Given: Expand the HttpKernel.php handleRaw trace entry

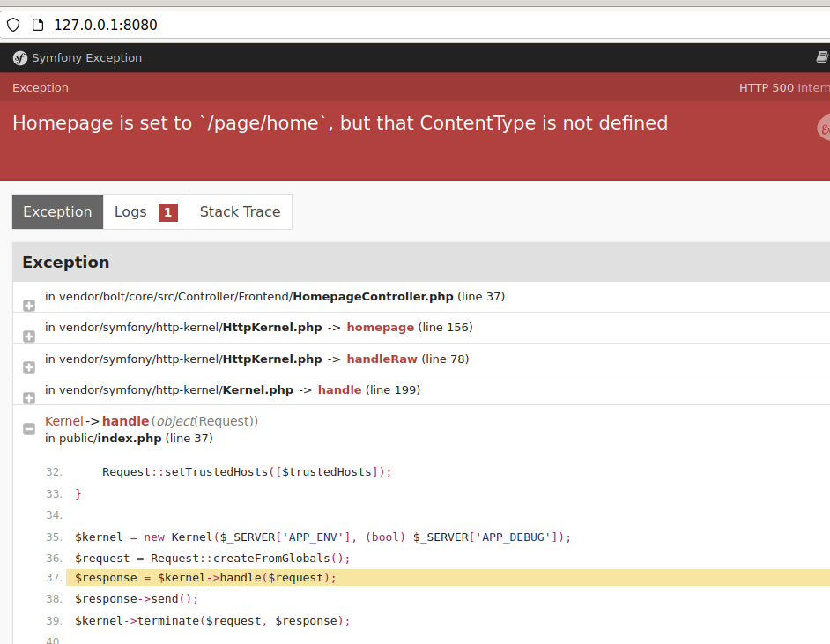Looking at the screenshot, I should tap(29, 366).
